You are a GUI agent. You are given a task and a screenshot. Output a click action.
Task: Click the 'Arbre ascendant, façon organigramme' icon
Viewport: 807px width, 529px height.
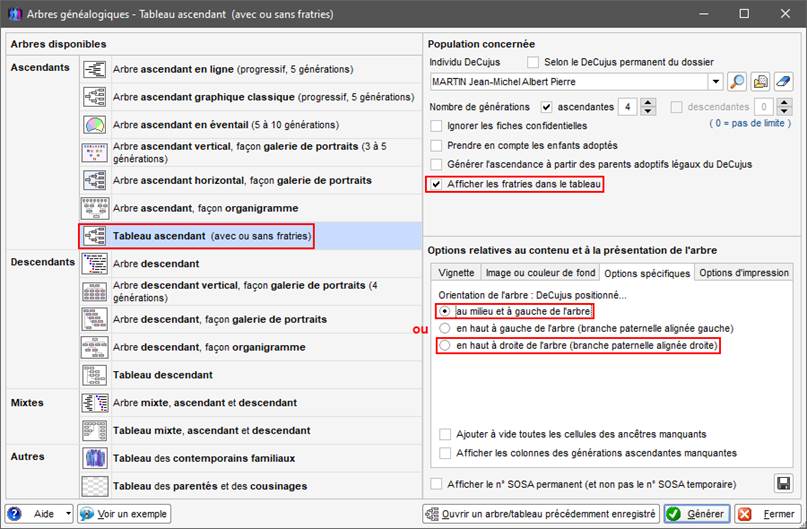[x=95, y=208]
